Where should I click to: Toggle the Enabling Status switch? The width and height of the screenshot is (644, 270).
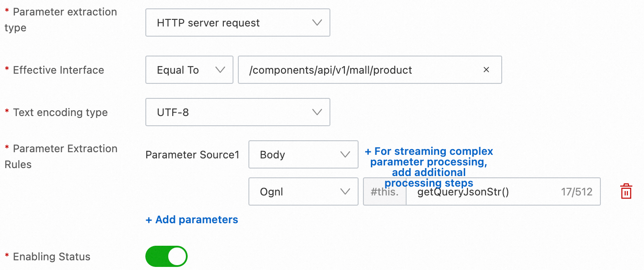167,256
